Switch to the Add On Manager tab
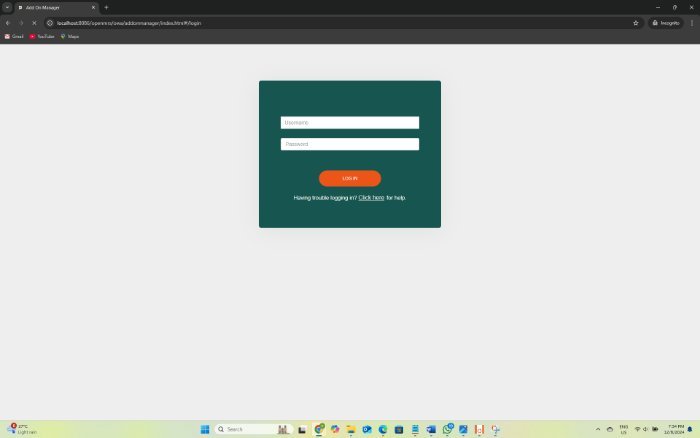700x438 pixels. [50, 7]
